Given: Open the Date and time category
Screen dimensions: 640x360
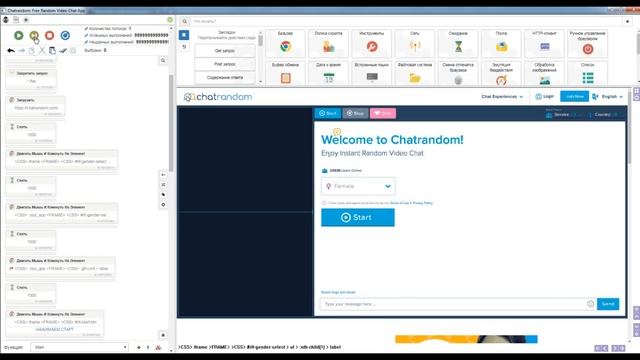Looking at the screenshot, I should [x=329, y=73].
